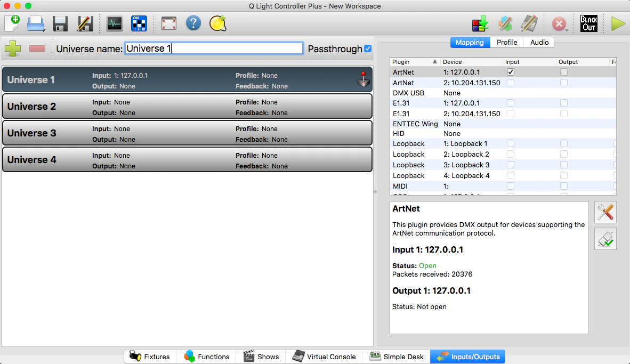Select Universe 2 in the list
Screen dimensions: 630x364
tap(187, 107)
